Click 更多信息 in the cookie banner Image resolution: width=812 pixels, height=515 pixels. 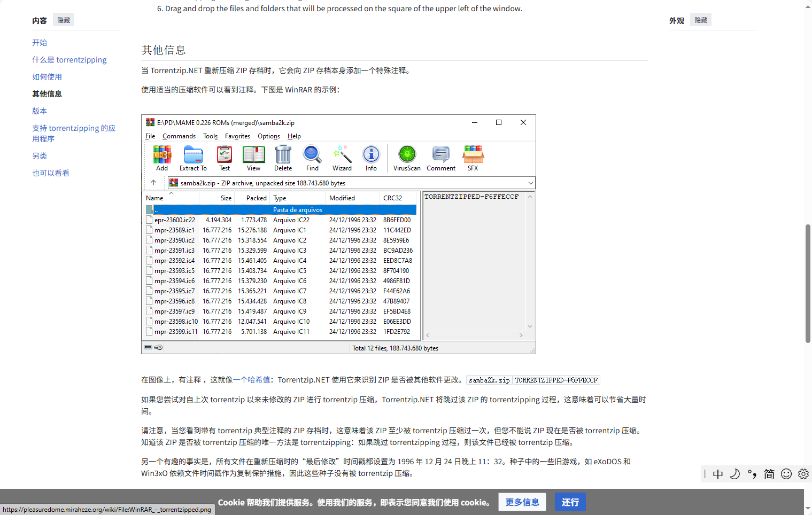tap(522, 502)
